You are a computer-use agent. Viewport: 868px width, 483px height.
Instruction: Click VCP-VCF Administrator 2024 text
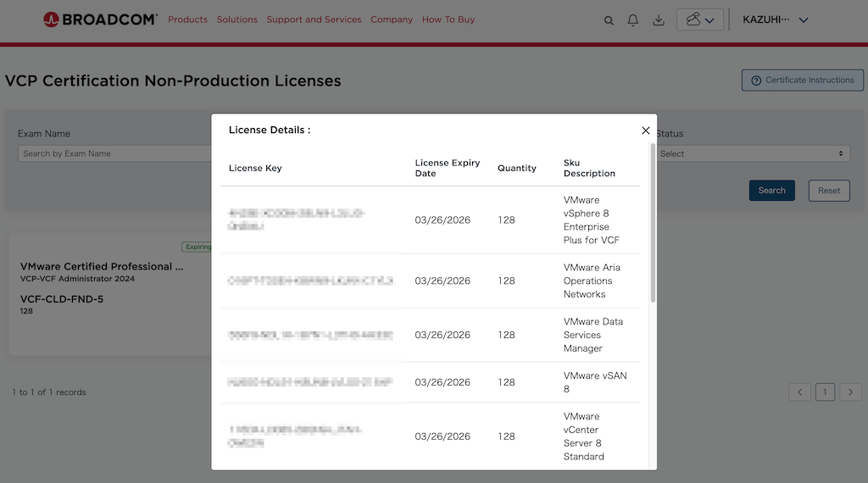tap(77, 279)
